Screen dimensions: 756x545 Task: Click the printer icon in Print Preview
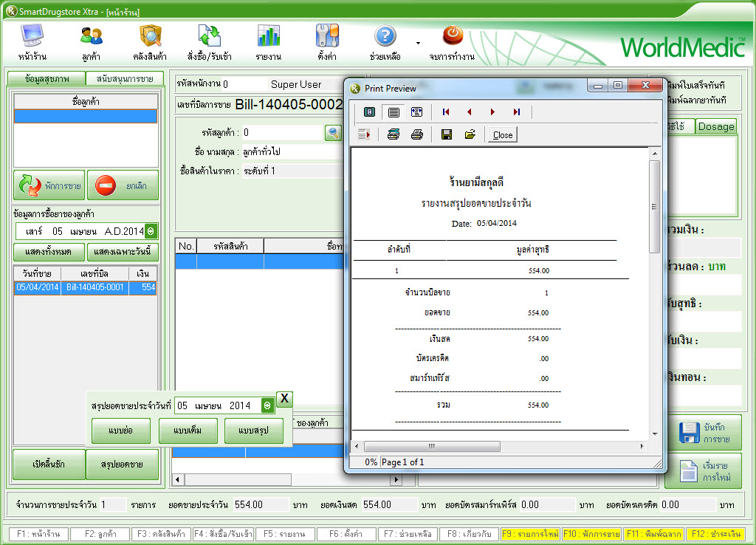[x=417, y=134]
